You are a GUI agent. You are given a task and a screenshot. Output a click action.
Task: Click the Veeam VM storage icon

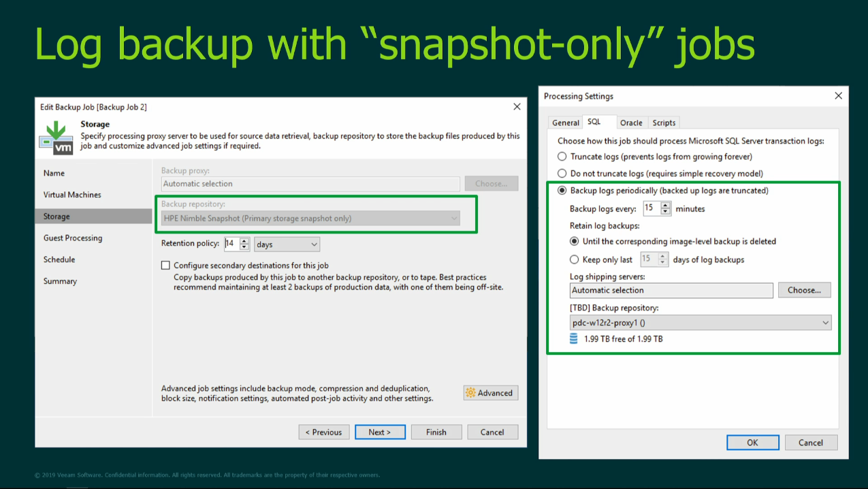(x=56, y=138)
